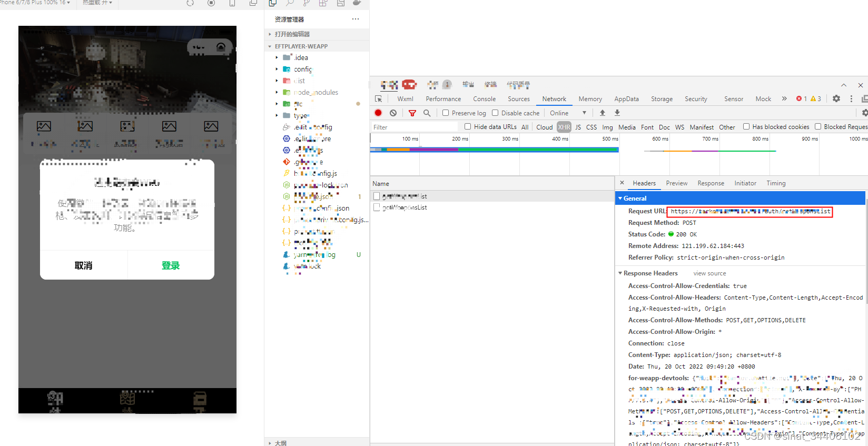Expand the config folder
The width and height of the screenshot is (868, 446).
[277, 69]
